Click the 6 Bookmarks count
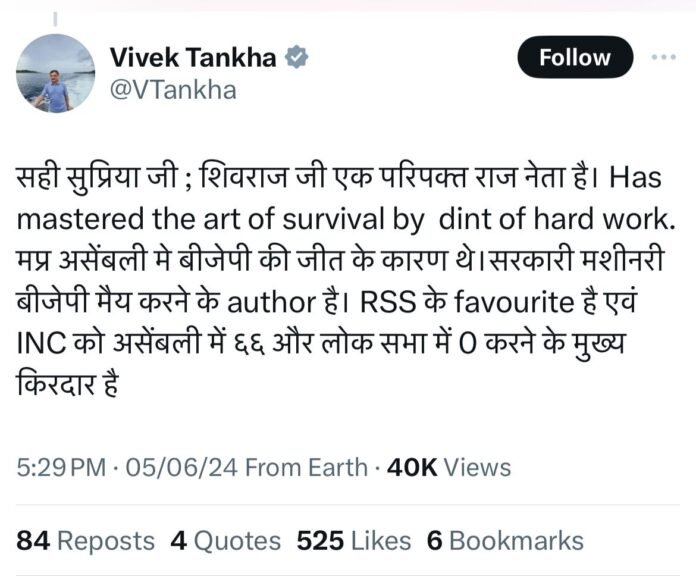The height and width of the screenshot is (576, 696). (x=504, y=541)
